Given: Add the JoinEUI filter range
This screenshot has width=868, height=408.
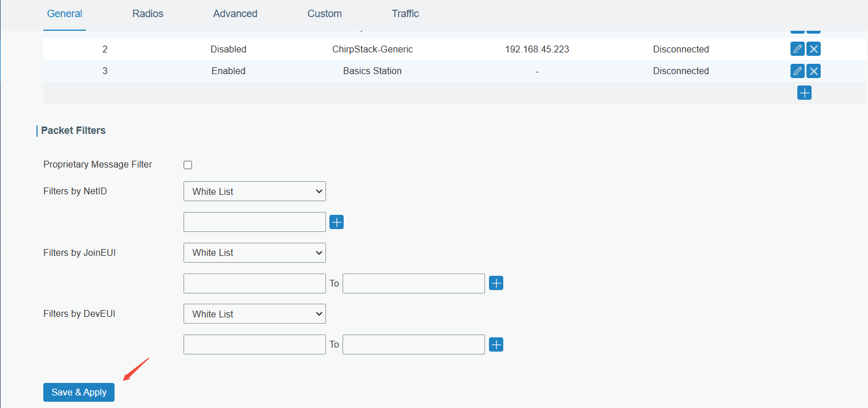Looking at the screenshot, I should tap(496, 283).
